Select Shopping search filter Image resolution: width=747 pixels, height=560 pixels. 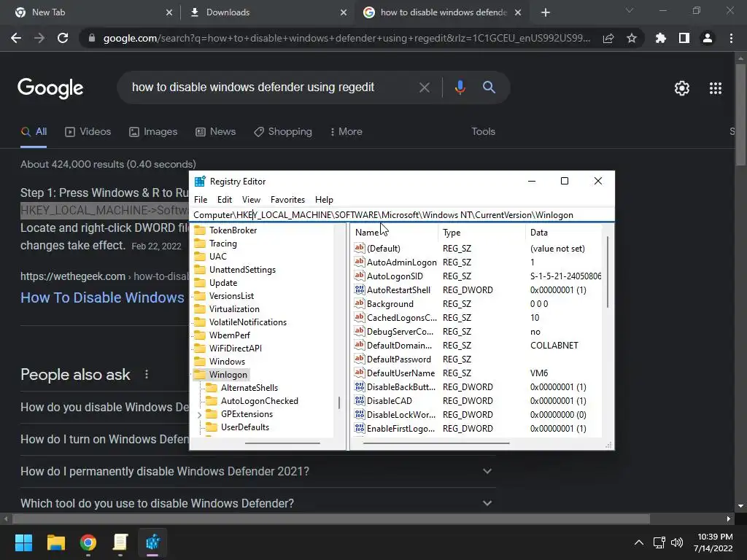pos(283,131)
